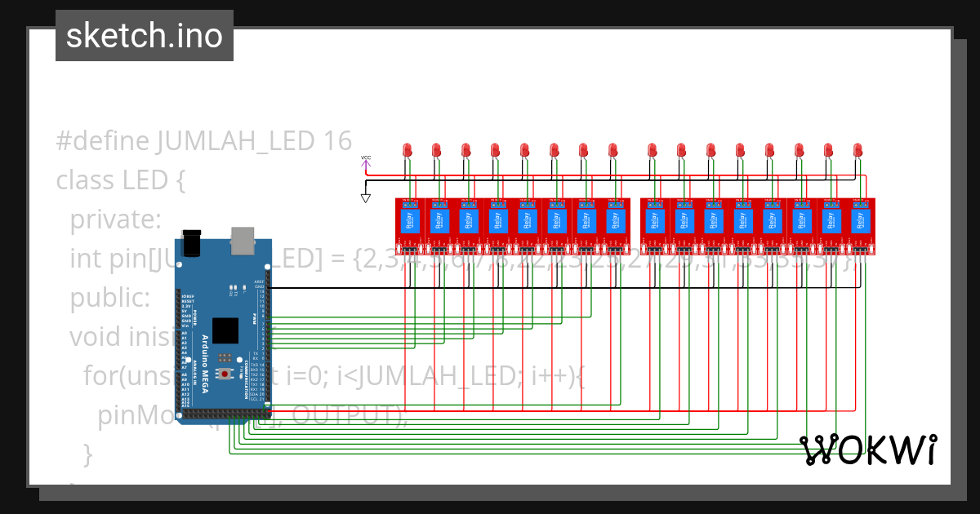Click the ground symbol below VCC
The height and width of the screenshot is (514, 980).
coord(366,196)
